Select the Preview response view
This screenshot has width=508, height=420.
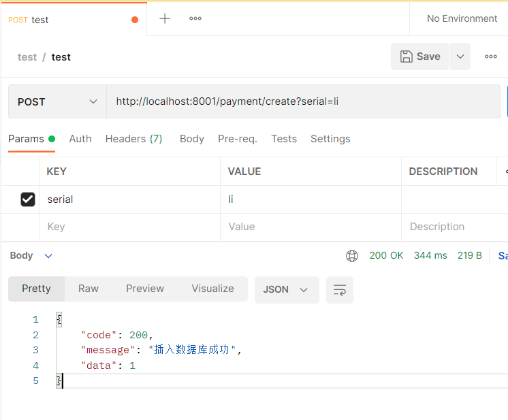click(x=145, y=289)
